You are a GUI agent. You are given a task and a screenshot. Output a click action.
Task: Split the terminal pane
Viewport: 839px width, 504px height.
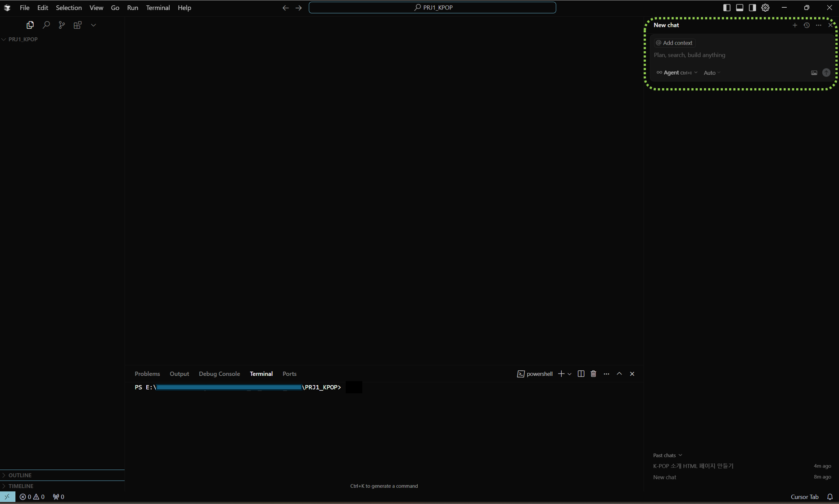click(581, 374)
